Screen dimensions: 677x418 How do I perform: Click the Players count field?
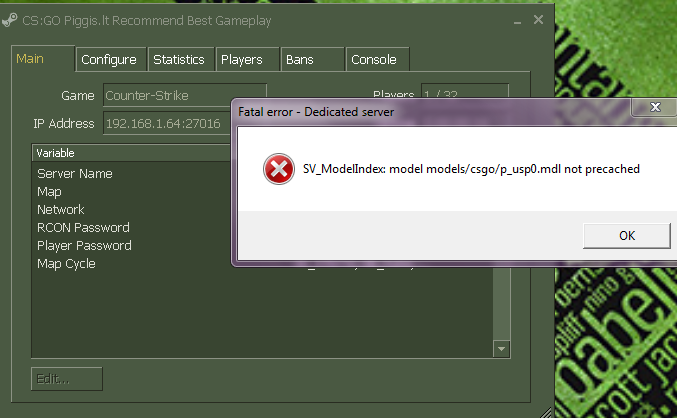[x=465, y=92]
